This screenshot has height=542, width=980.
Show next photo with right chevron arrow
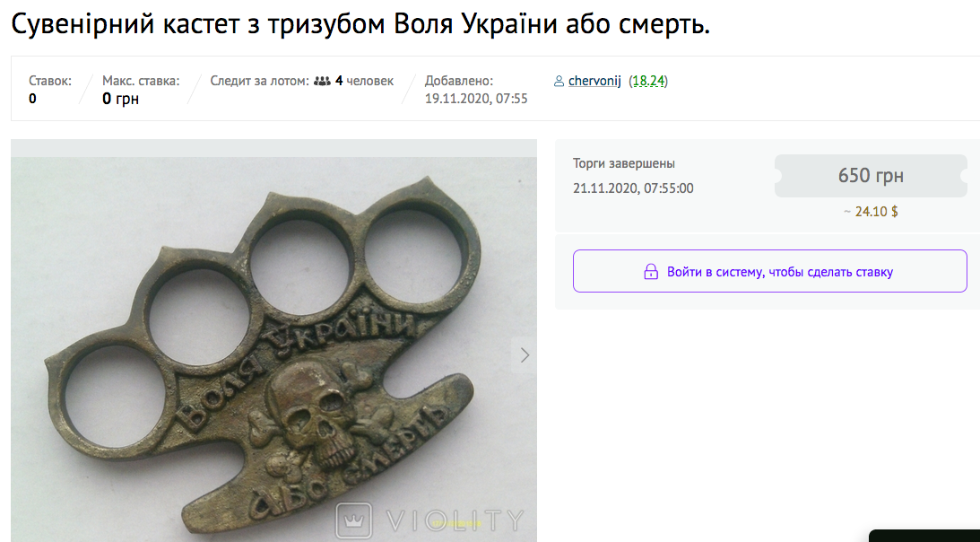[x=525, y=354]
